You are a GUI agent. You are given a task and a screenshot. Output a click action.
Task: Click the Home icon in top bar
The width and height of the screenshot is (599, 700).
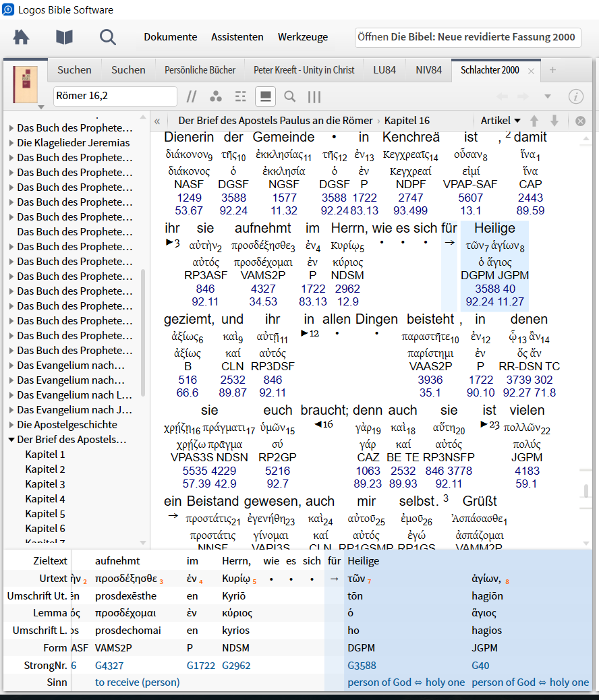click(21, 37)
